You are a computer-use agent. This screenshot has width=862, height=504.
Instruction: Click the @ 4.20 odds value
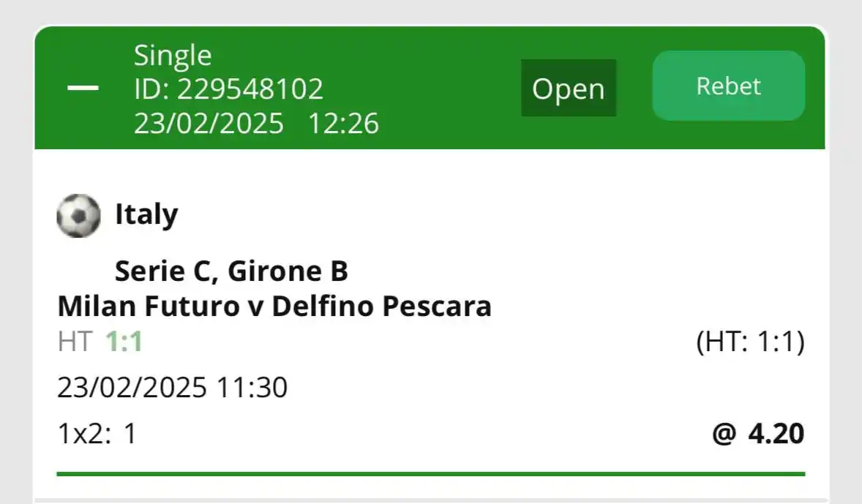757,433
